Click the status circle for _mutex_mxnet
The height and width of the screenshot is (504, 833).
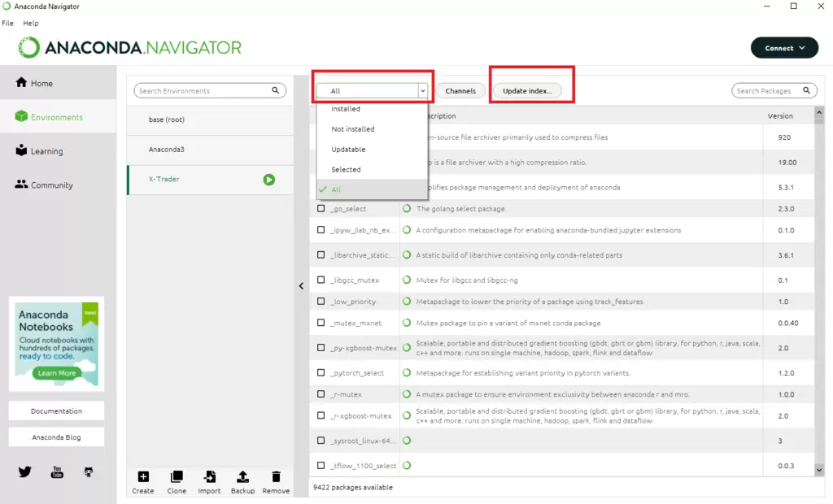407,323
